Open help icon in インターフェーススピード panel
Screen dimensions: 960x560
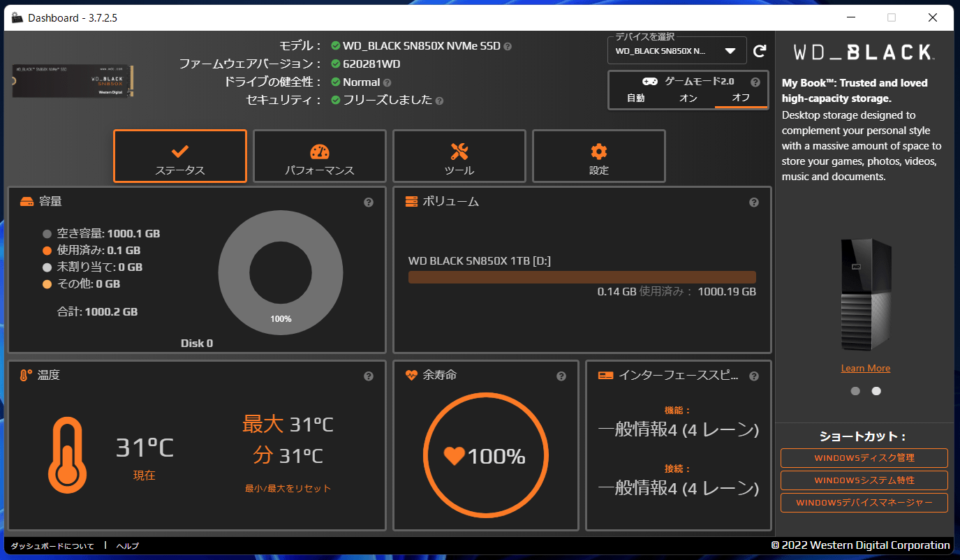pyautogui.click(x=754, y=376)
